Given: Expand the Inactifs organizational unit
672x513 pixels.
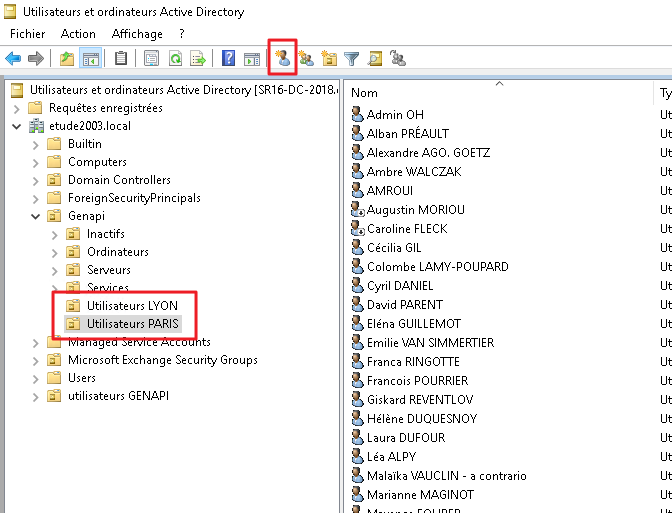Looking at the screenshot, I should (x=54, y=235).
